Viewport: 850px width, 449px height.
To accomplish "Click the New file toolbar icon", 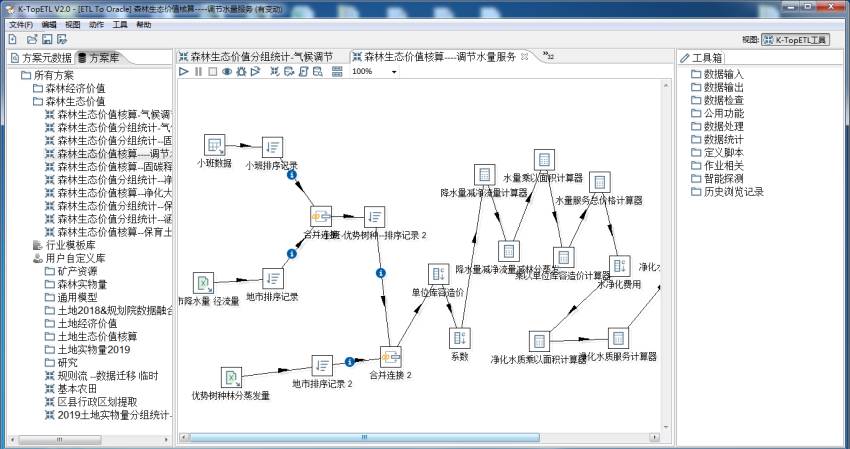I will [x=12, y=39].
